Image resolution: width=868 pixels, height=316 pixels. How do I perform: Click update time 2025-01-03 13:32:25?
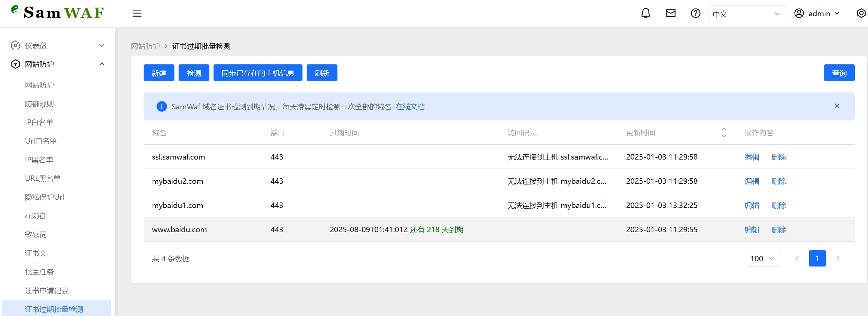[x=662, y=205]
